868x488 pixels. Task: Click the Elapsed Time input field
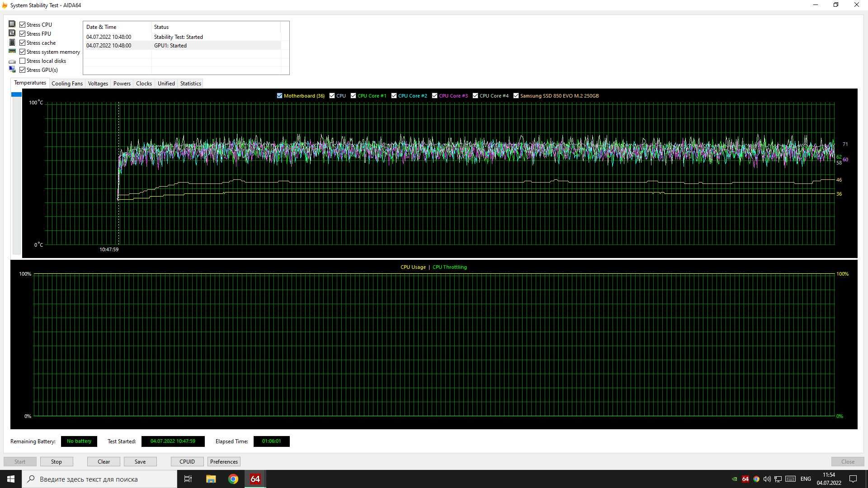[x=272, y=441]
